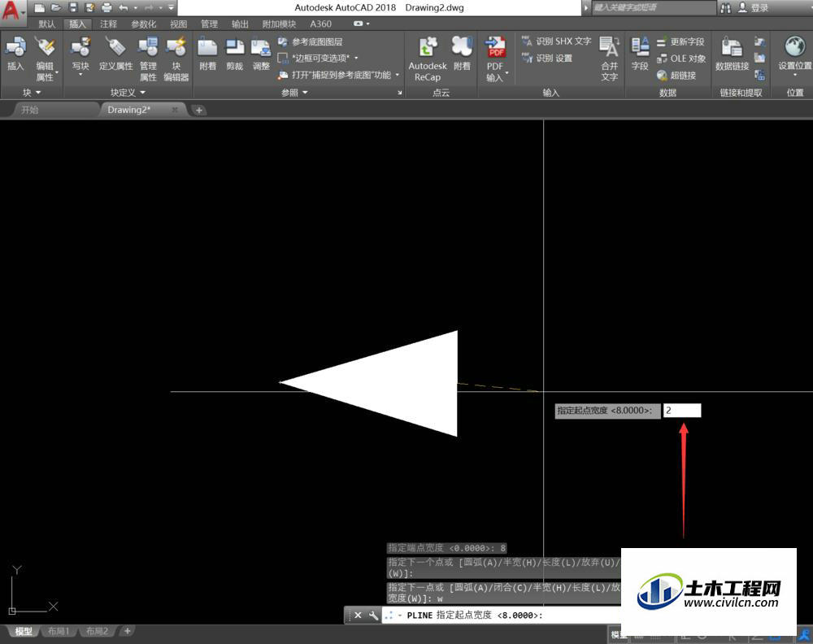This screenshot has width=813, height=644.
Task: Click the command line customize wrench icon
Action: point(373,616)
